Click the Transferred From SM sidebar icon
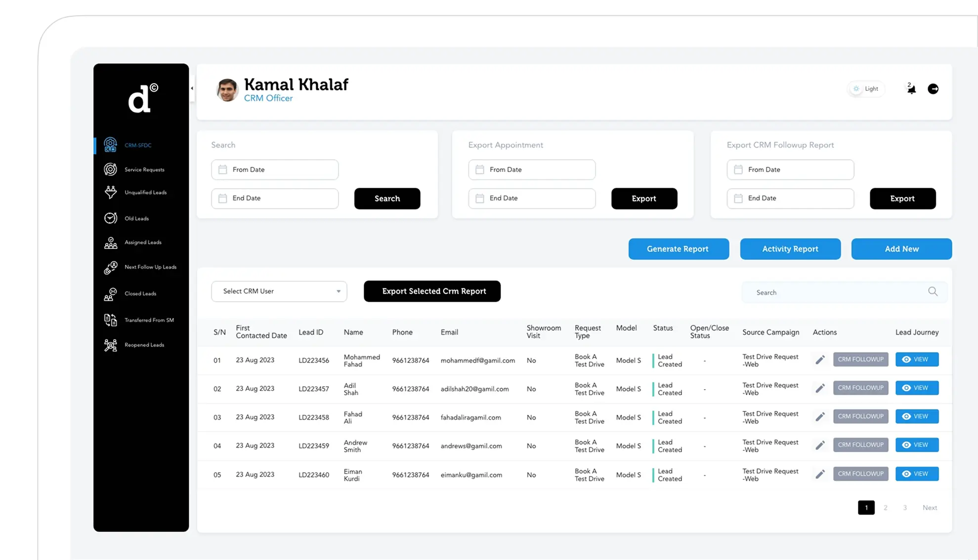The image size is (978, 560). tap(111, 320)
